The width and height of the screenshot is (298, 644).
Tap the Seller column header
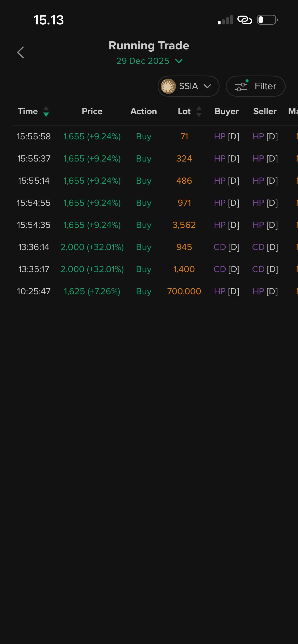pos(265,111)
